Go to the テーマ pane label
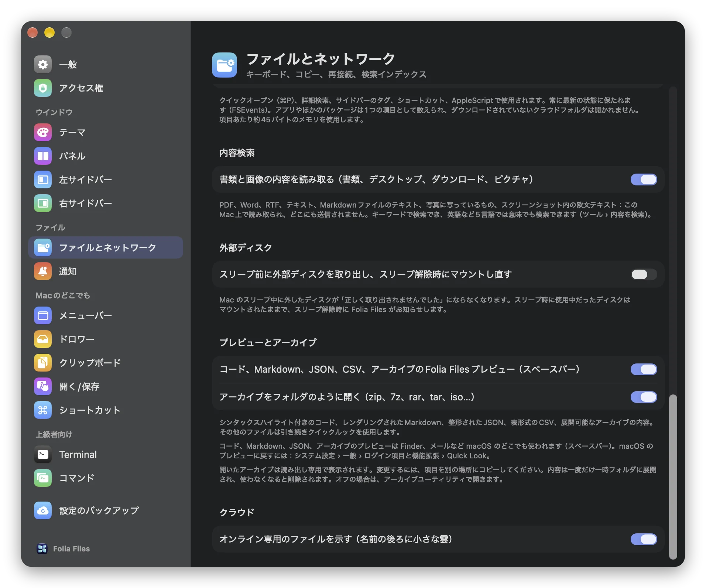 (x=72, y=133)
